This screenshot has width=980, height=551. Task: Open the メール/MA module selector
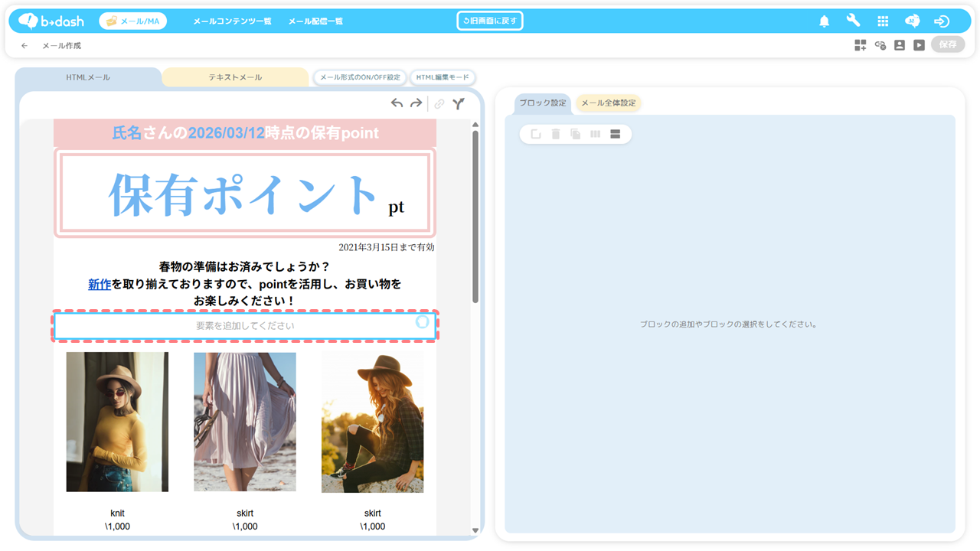click(x=132, y=21)
